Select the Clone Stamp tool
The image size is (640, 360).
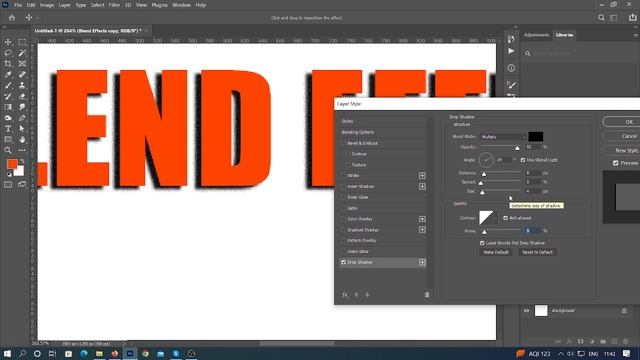22,85
